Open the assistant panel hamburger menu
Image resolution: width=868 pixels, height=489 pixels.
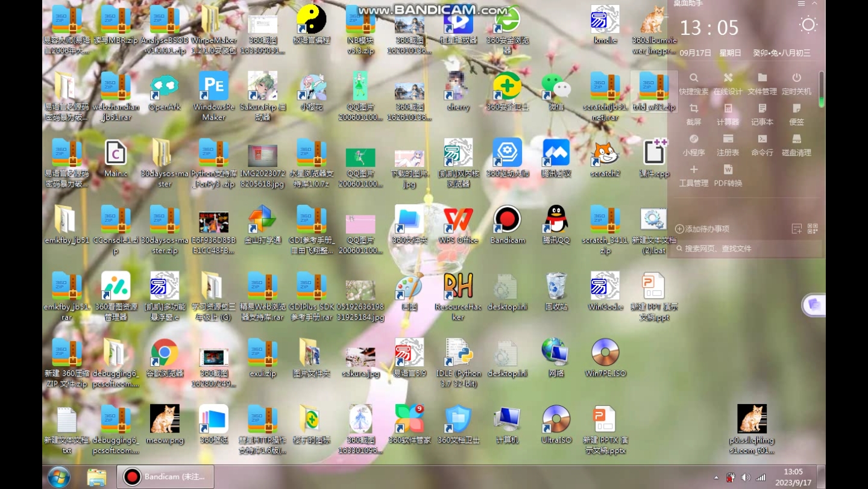click(x=801, y=4)
